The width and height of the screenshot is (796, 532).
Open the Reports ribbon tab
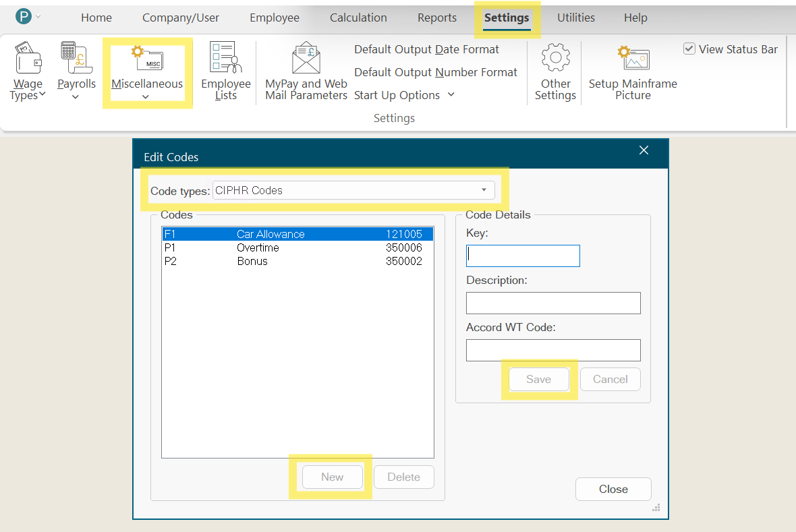pos(437,18)
